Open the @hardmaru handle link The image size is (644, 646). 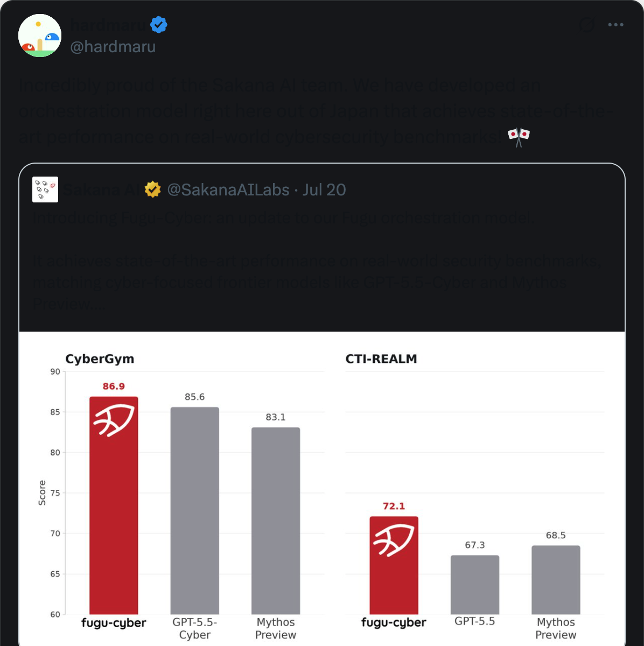tap(113, 47)
